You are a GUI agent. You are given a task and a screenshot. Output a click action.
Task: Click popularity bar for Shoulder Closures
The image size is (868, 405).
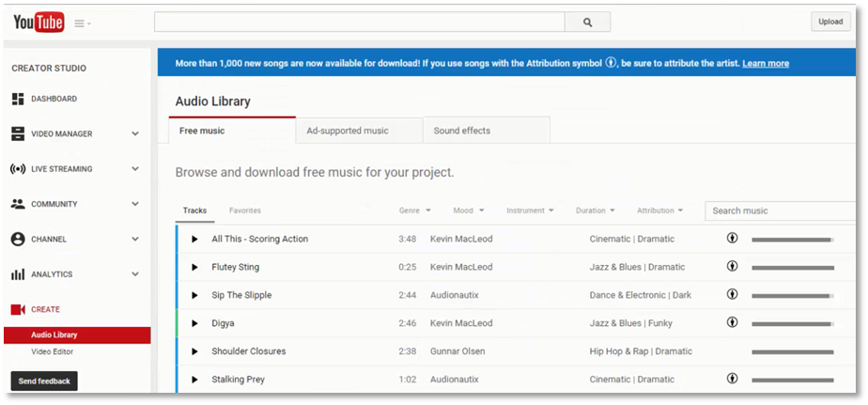tap(793, 351)
